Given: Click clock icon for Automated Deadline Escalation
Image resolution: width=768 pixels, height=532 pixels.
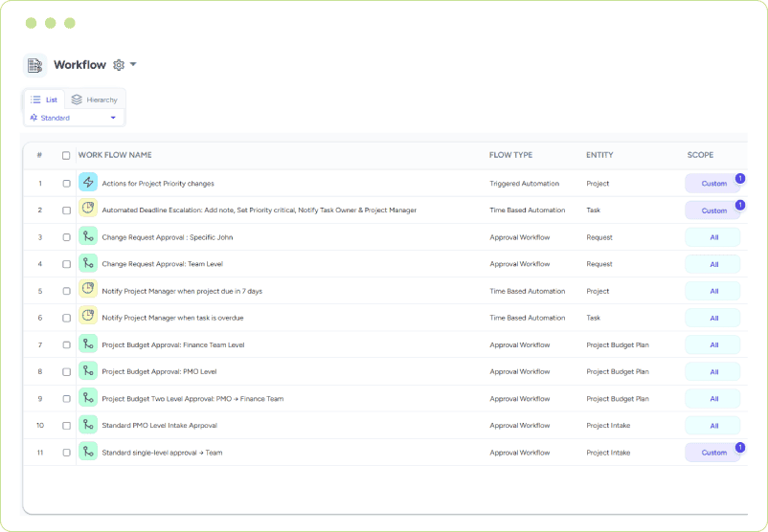Looking at the screenshot, I should coord(88,209).
